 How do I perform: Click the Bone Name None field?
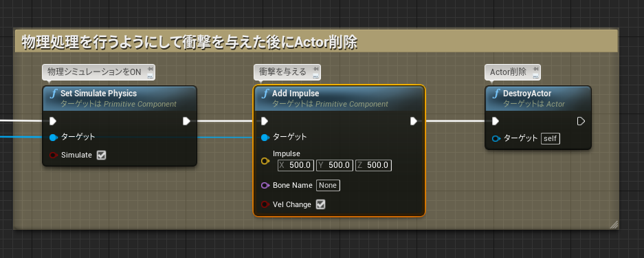pyautogui.click(x=328, y=185)
